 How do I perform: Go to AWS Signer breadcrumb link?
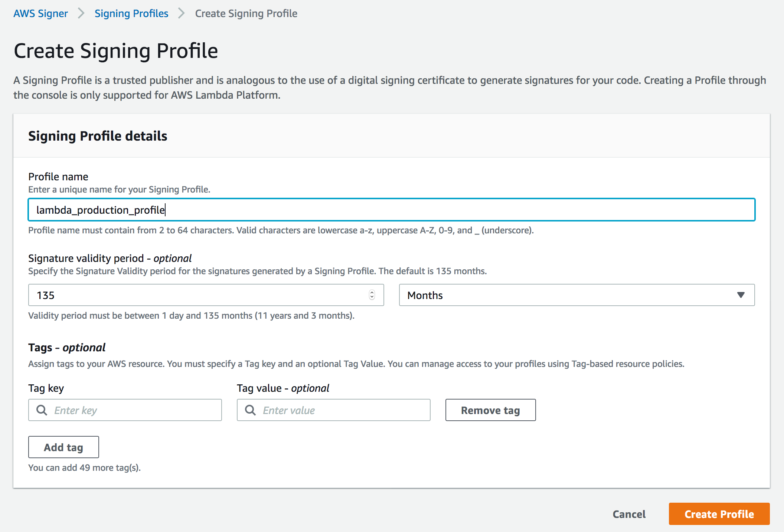(x=41, y=14)
